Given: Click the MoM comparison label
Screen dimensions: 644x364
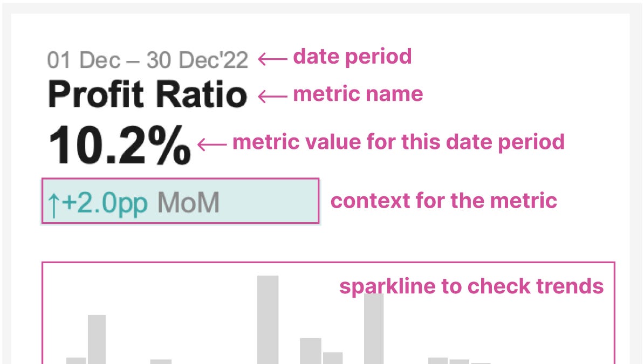Looking at the screenshot, I should click(189, 202).
